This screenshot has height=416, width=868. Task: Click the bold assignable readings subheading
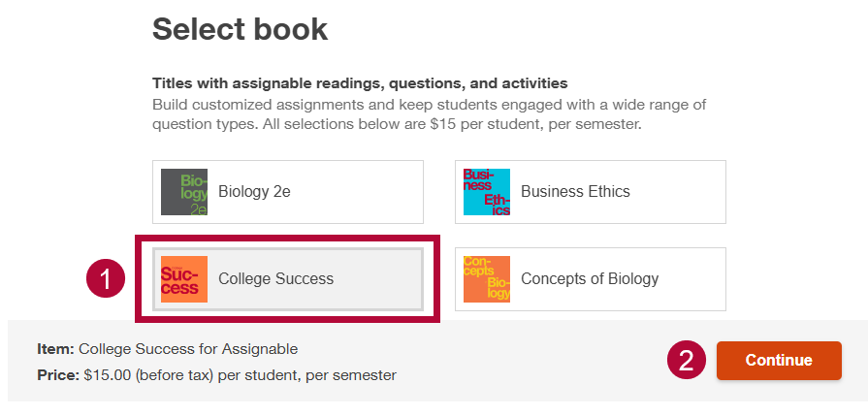tap(360, 83)
